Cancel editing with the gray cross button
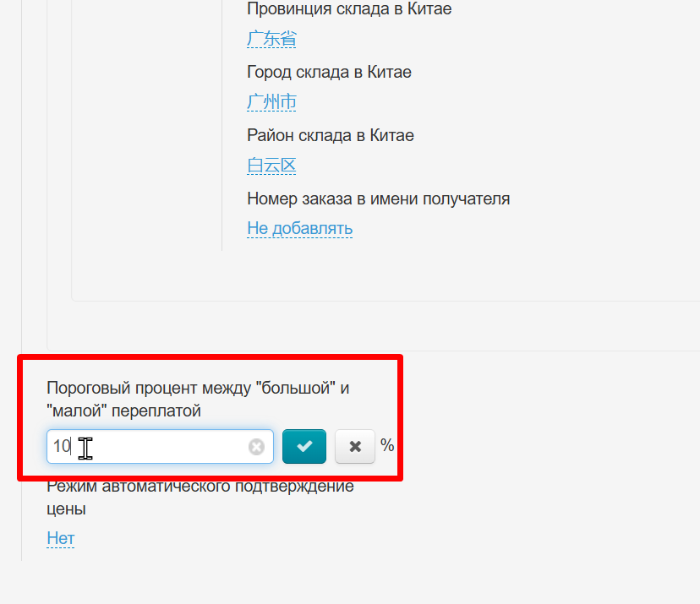The height and width of the screenshot is (604, 700). (355, 446)
